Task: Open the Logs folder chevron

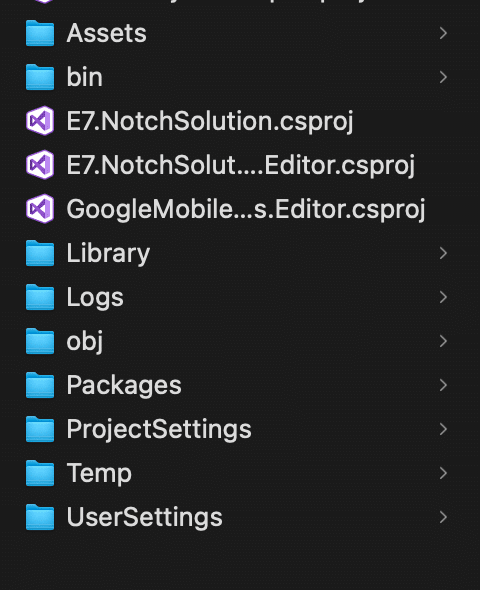Action: [x=443, y=297]
